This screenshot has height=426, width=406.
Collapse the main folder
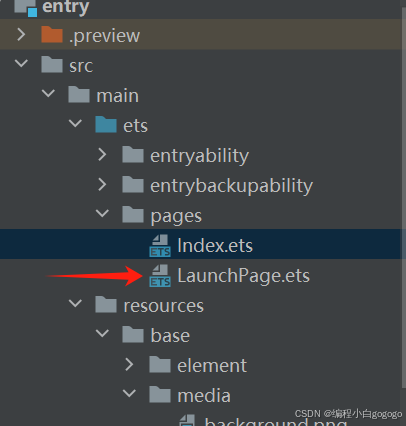pyautogui.click(x=48, y=93)
